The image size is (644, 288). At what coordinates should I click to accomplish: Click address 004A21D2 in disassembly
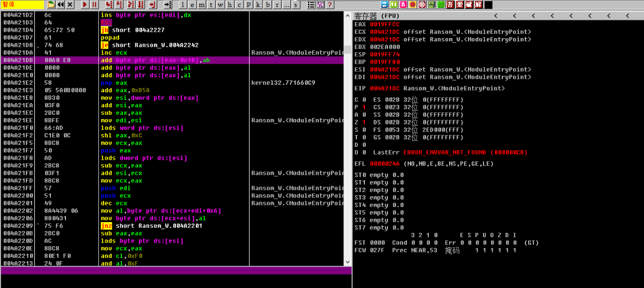[x=18, y=16]
